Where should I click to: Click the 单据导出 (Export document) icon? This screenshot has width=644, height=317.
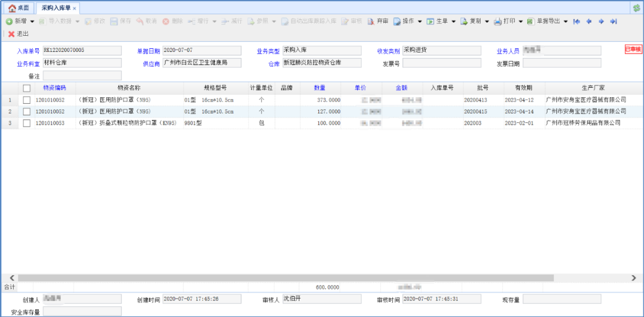click(x=531, y=21)
